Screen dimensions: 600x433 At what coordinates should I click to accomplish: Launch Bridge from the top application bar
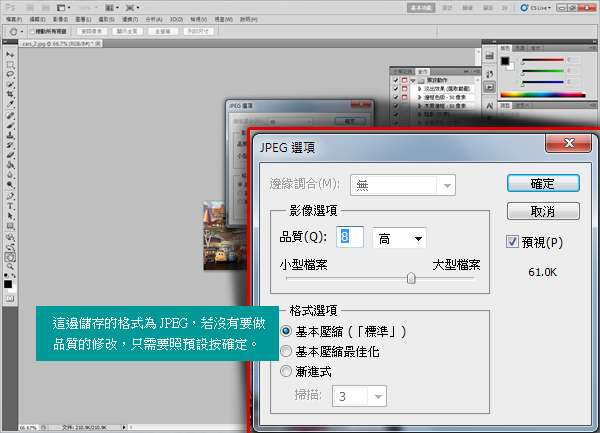(x=30, y=8)
